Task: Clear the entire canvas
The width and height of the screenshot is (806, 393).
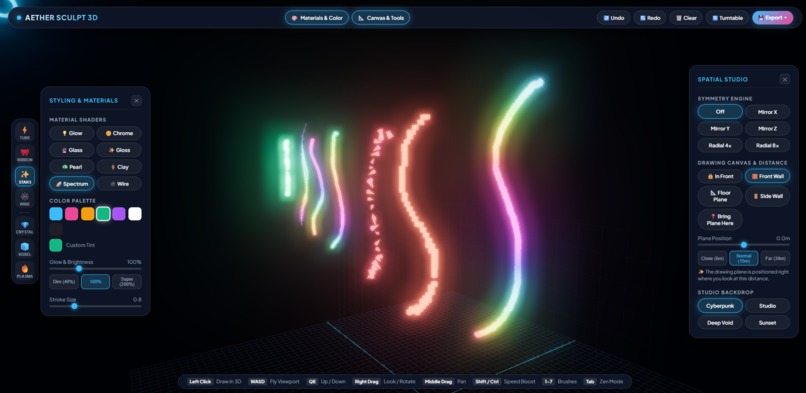Action: click(x=686, y=18)
